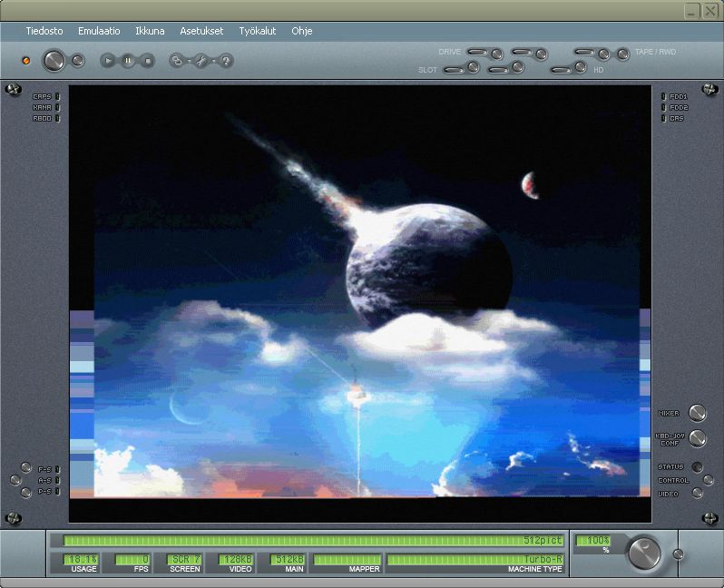Screen dimensions: 724x588
Task: Open the Asetukset menu
Action: click(x=201, y=31)
